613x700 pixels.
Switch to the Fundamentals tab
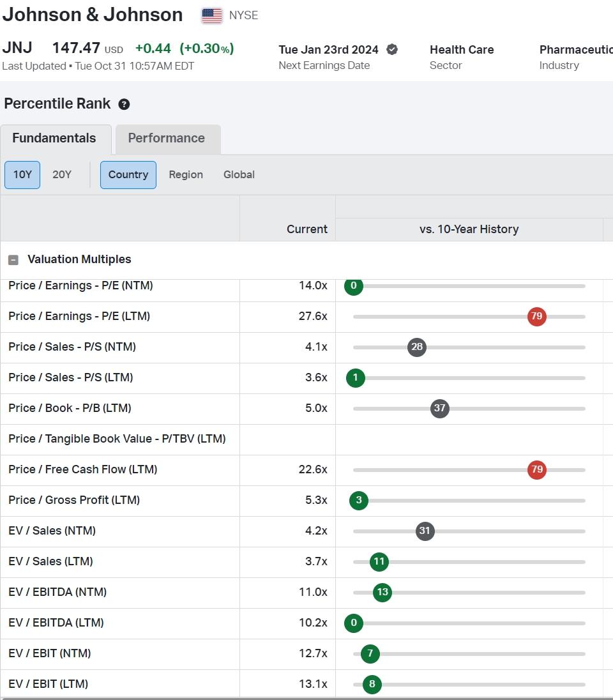pos(54,138)
